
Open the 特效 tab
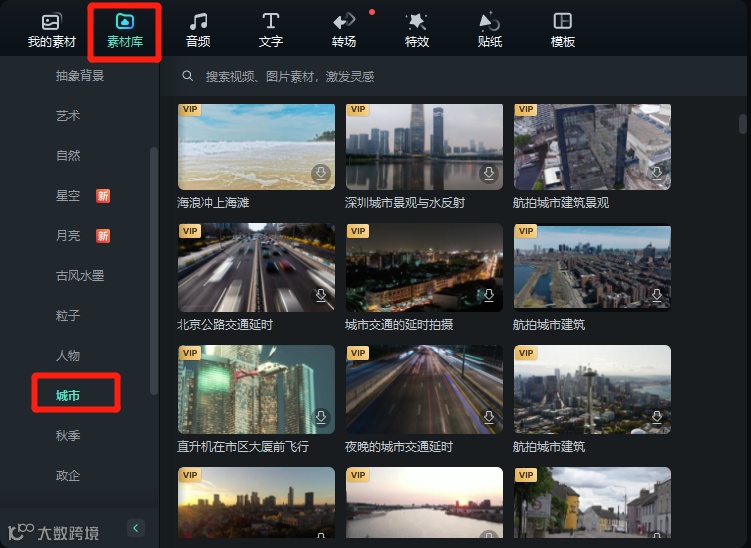[x=417, y=31]
